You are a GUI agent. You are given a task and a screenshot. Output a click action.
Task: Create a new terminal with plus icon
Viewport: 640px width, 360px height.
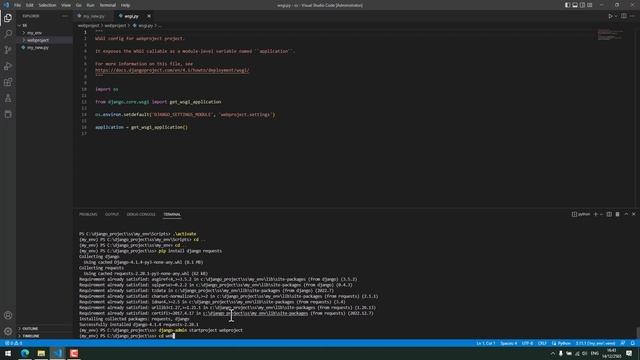(x=596, y=214)
